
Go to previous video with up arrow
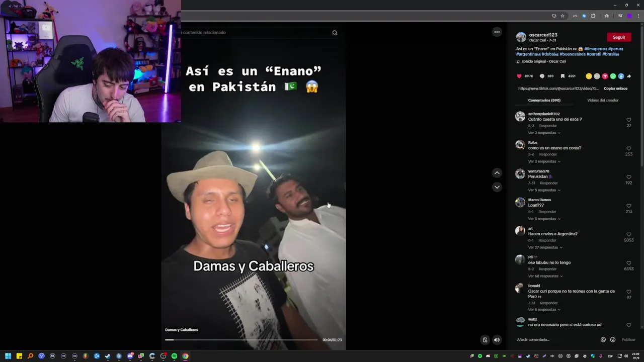tap(497, 173)
